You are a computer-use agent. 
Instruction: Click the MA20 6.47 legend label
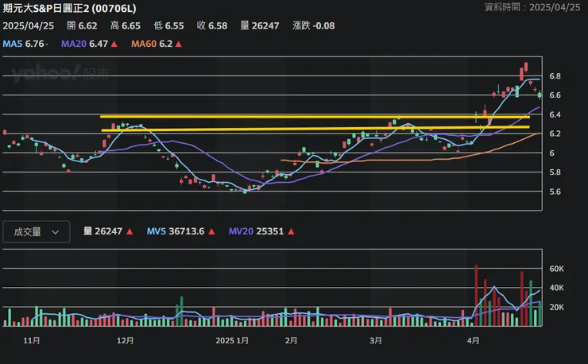click(x=85, y=44)
